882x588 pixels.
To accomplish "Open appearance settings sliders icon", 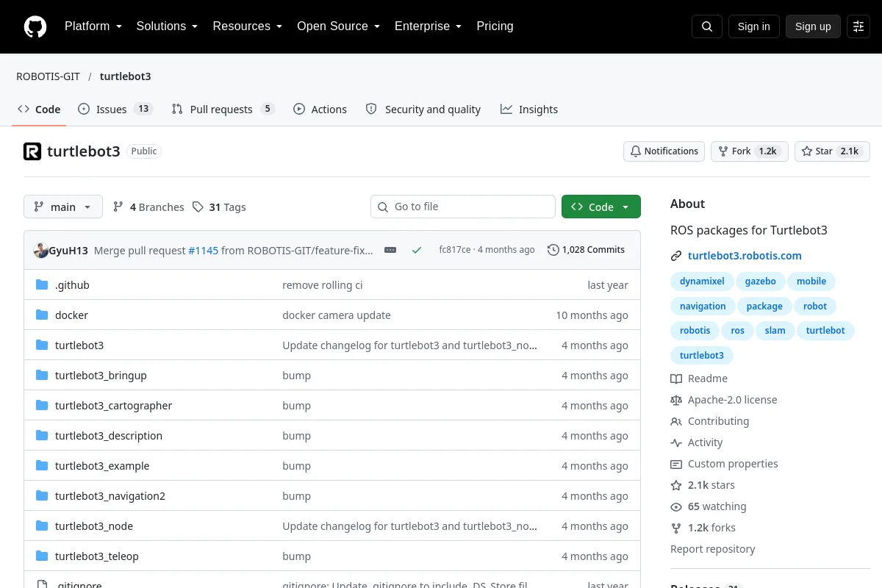I will 858,26.
